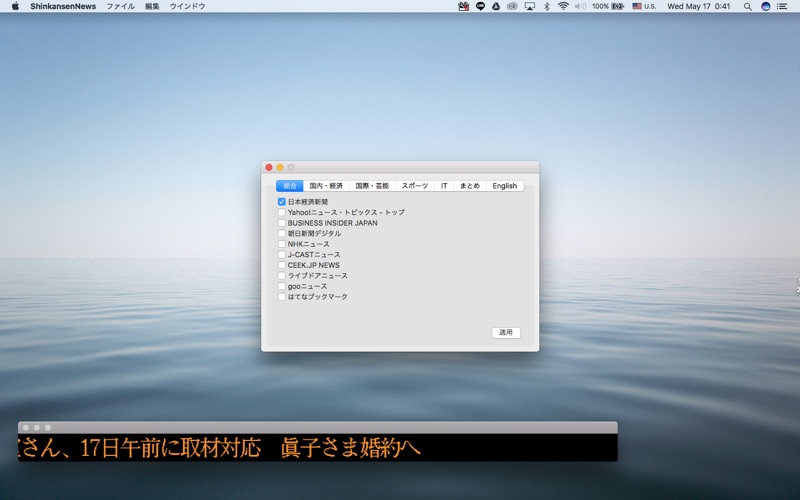Viewport: 800px width, 500px height.
Task: Switch to English tab
Action: pyautogui.click(x=505, y=186)
